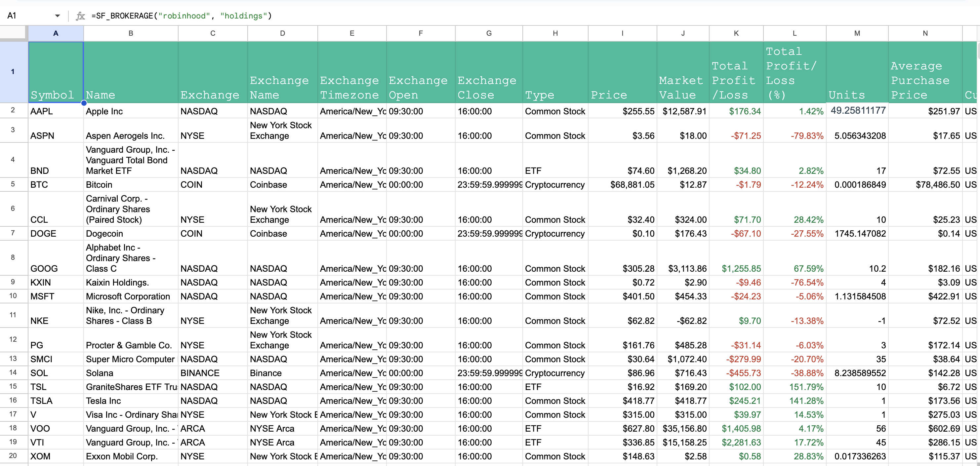Click the Kaixin Holdings. name cell
Viewport: 980px width, 466px height.
[x=131, y=282]
